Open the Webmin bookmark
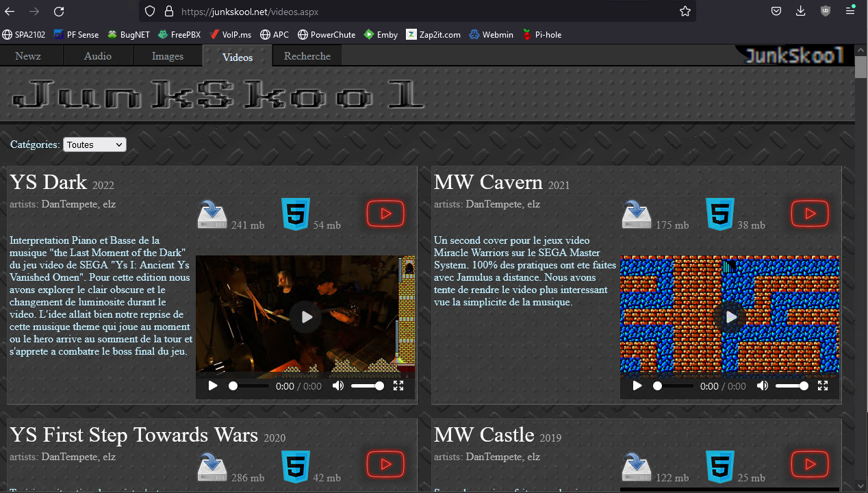868x493 pixels. coord(492,34)
